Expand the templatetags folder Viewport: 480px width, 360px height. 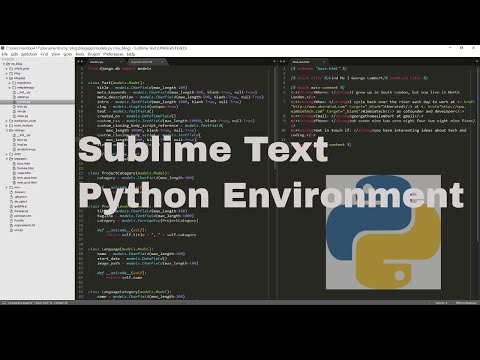click(10, 87)
